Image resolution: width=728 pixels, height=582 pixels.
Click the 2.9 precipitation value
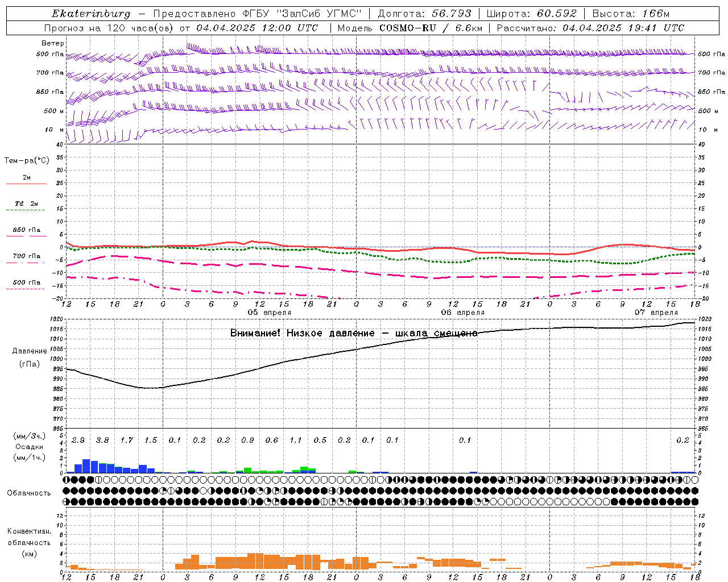point(78,440)
